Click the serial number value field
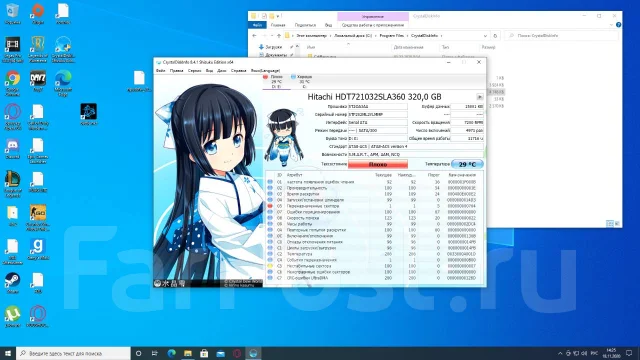Screen dimensions: 640x360 (x=378, y=114)
